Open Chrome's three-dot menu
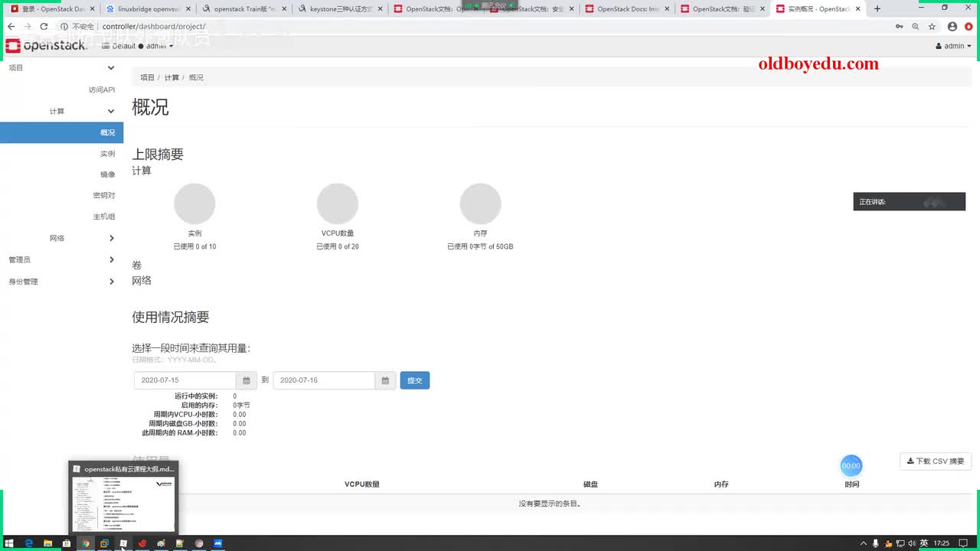980x551 pixels. [x=969, y=26]
